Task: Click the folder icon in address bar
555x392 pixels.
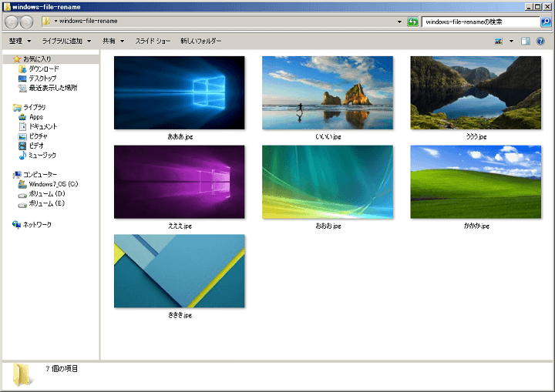Action: (46, 22)
